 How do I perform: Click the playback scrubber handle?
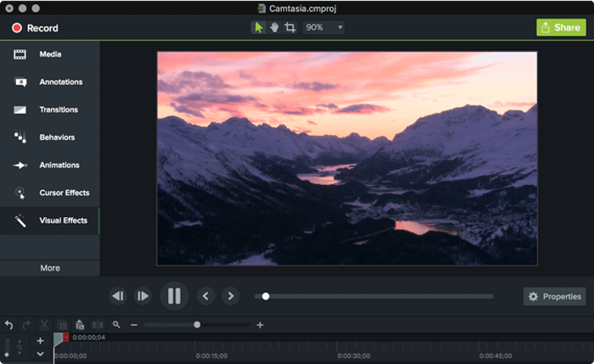(x=266, y=296)
